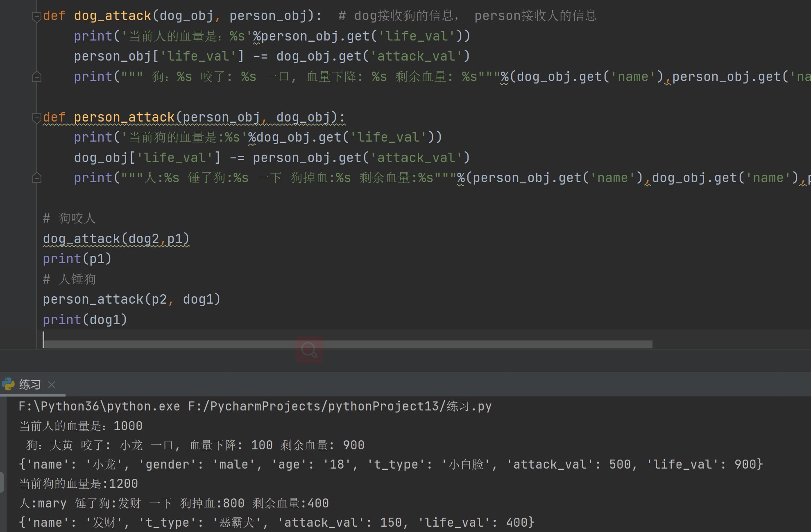Click the run console left scroll handle
This screenshot has height=532, width=811.
2,483
